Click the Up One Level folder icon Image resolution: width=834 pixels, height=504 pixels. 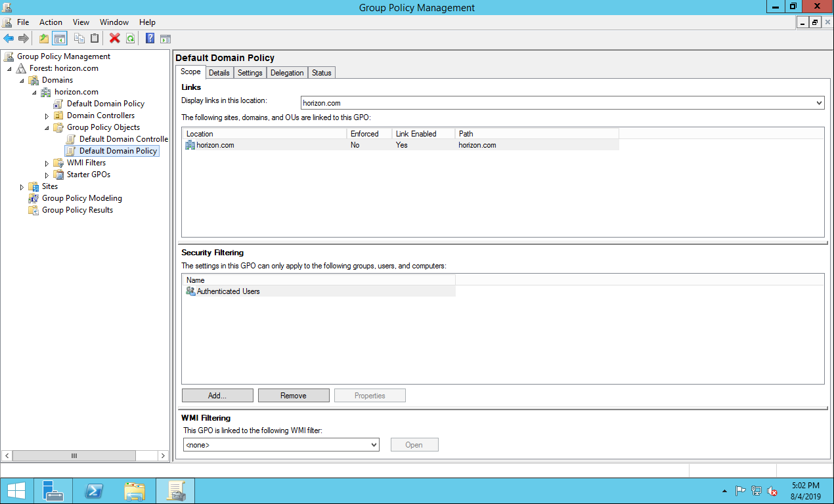(44, 39)
